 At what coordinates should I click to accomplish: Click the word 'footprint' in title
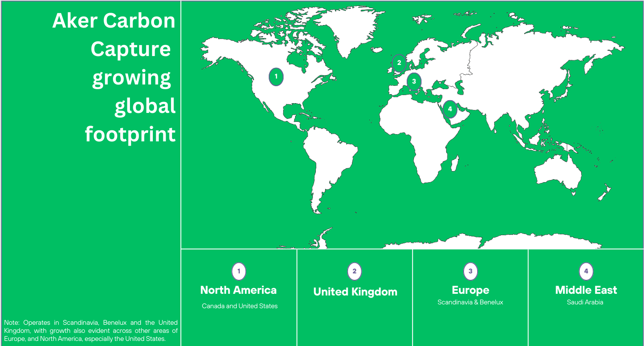(x=130, y=135)
